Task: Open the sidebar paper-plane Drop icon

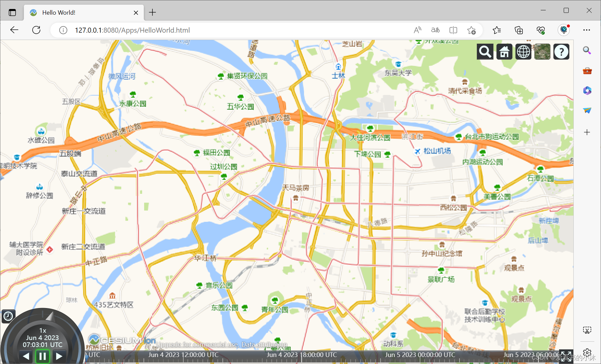Action: (x=587, y=111)
